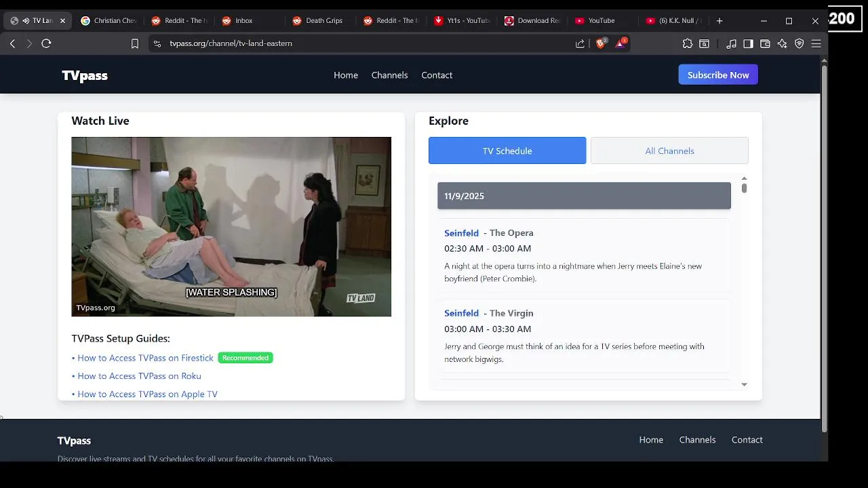The height and width of the screenshot is (488, 868).
Task: Click the schedule list scrollbar thumb
Action: pos(744,188)
